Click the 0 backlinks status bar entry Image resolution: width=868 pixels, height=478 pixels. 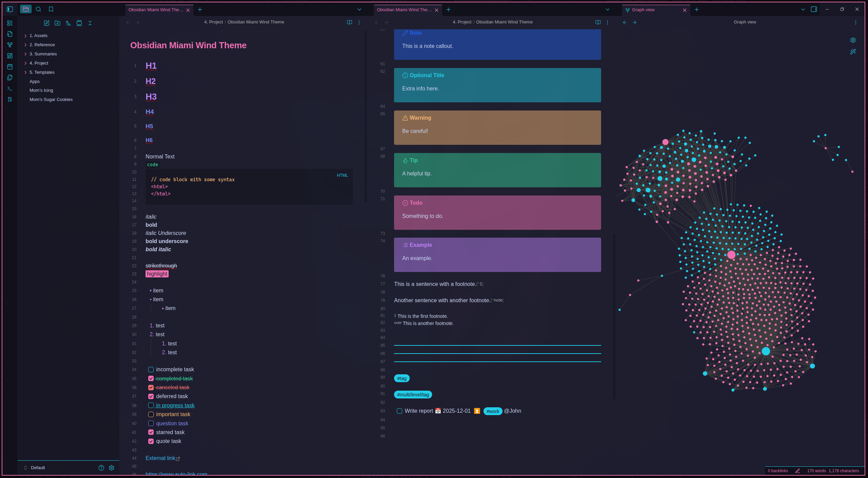(778, 471)
